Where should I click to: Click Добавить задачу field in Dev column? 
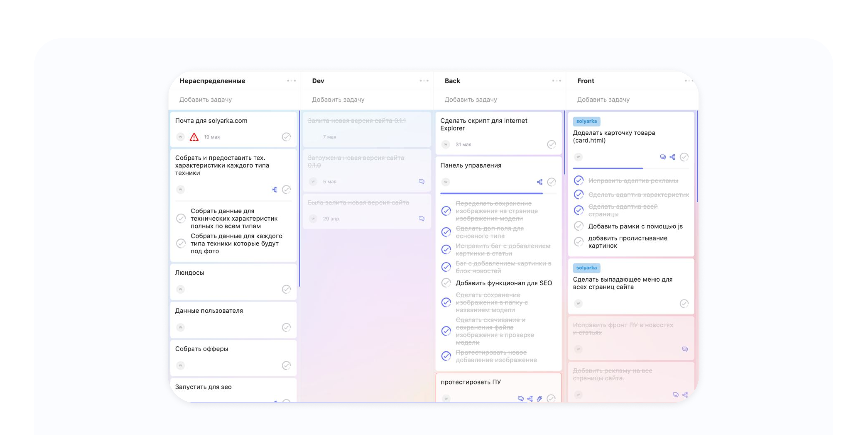tap(338, 100)
